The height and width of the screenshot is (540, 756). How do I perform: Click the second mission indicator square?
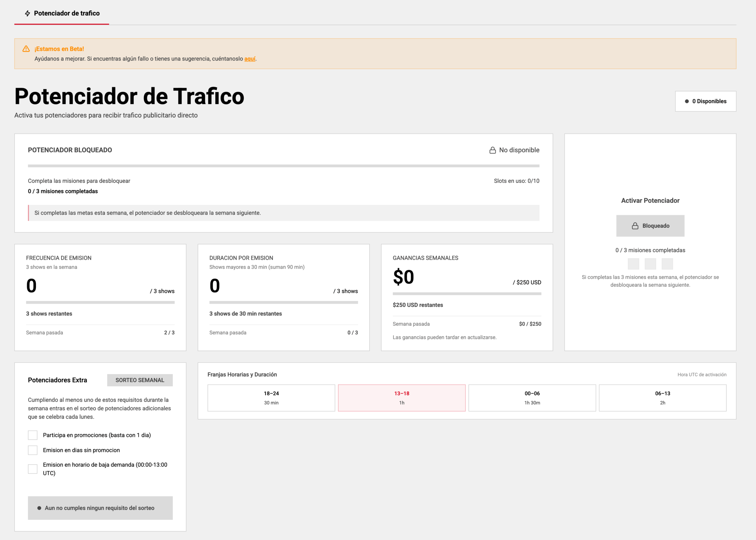click(x=650, y=264)
